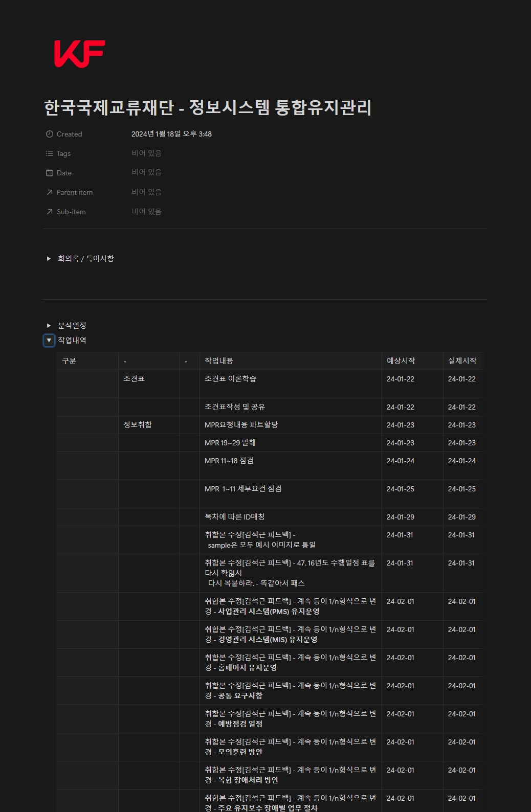The width and height of the screenshot is (531, 812).
Task: Click the 사업관리 시스템(PMS) 유지운영 cell
Action: coord(291,606)
